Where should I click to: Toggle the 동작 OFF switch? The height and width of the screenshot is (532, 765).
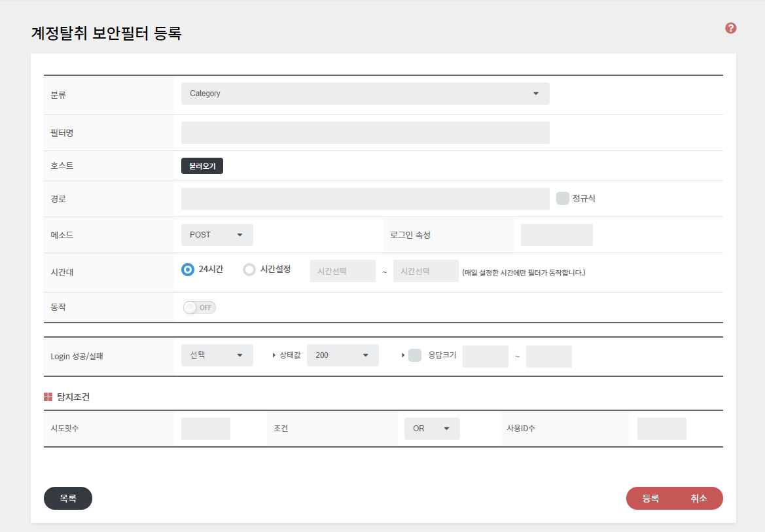click(200, 308)
